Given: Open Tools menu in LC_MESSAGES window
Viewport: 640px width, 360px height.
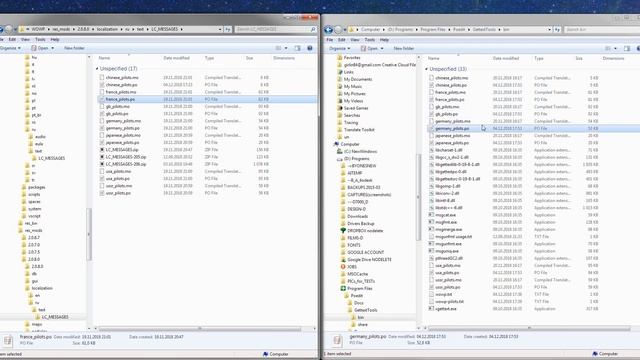Looking at the screenshot, I should tap(40, 40).
